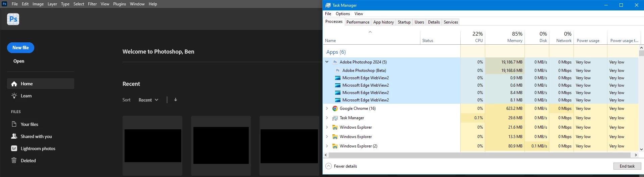Screen dimensions: 644x177
Task: Click the Deleted trash can icon
Action: pos(14,161)
